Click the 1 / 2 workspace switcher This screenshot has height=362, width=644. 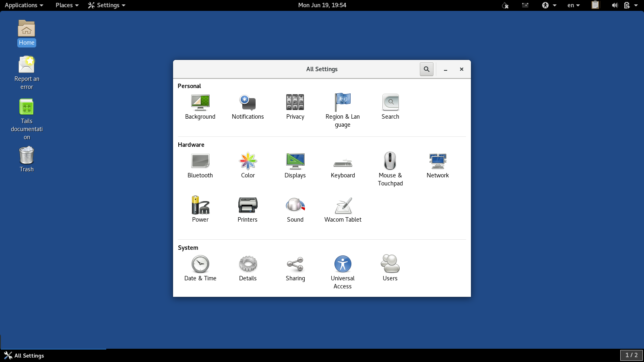tap(631, 355)
